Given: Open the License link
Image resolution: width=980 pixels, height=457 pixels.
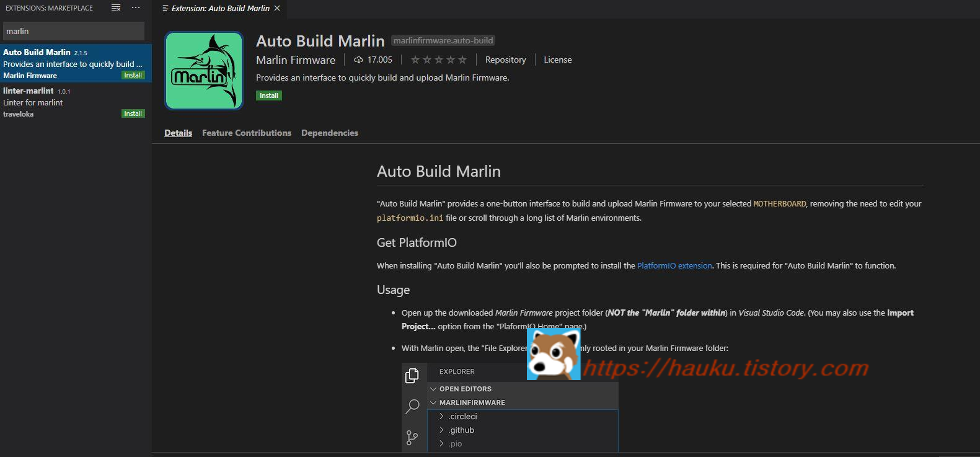Looking at the screenshot, I should click(558, 60).
